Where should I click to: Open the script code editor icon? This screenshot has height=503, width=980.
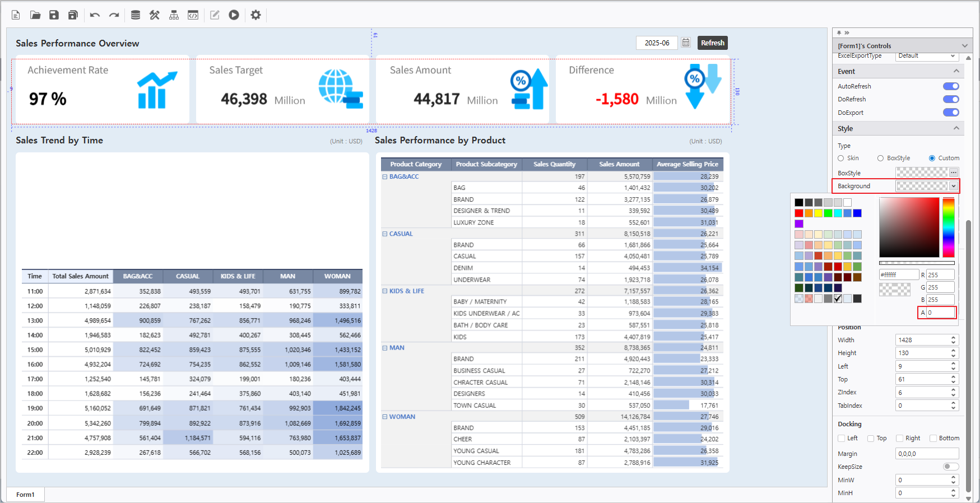pyautogui.click(x=193, y=15)
